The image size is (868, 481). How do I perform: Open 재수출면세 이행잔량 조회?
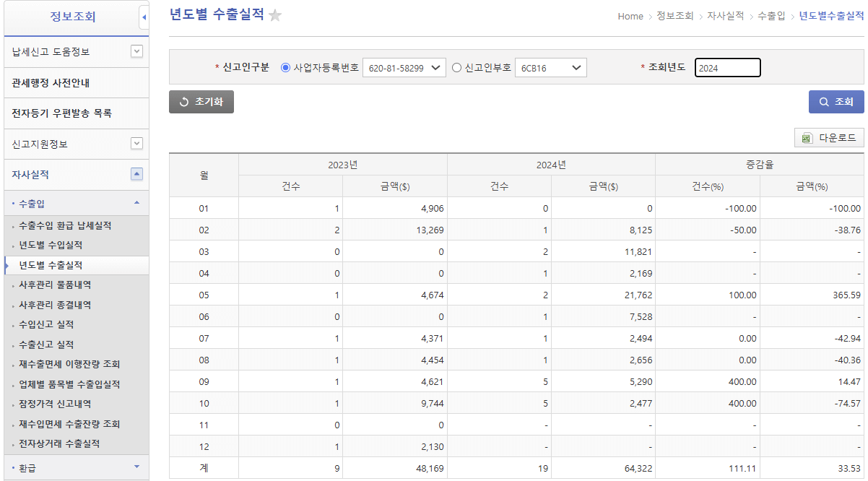(x=69, y=364)
